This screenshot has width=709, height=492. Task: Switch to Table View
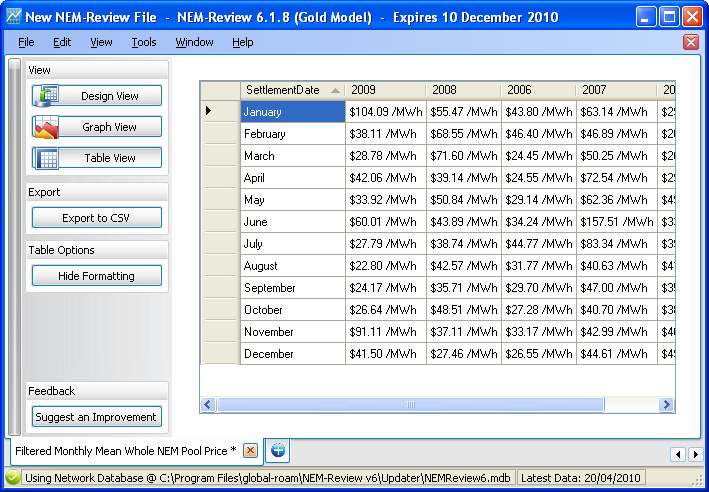pyautogui.click(x=97, y=158)
